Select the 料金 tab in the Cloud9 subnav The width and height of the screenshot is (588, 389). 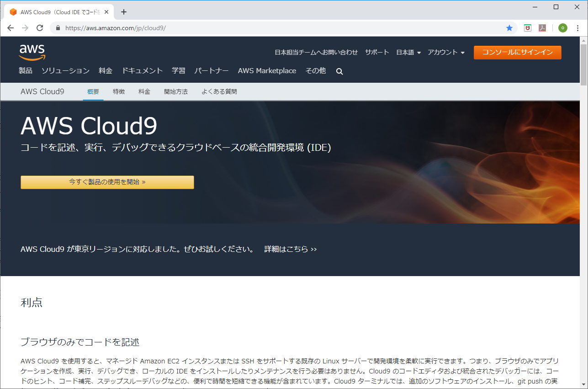[x=144, y=91]
